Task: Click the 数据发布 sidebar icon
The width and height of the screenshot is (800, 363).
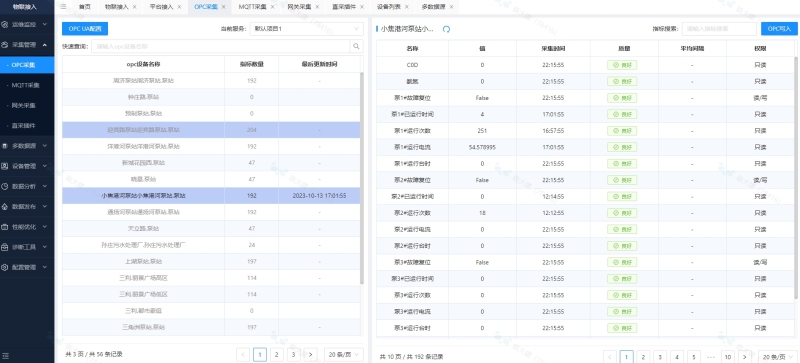Action: point(5,207)
